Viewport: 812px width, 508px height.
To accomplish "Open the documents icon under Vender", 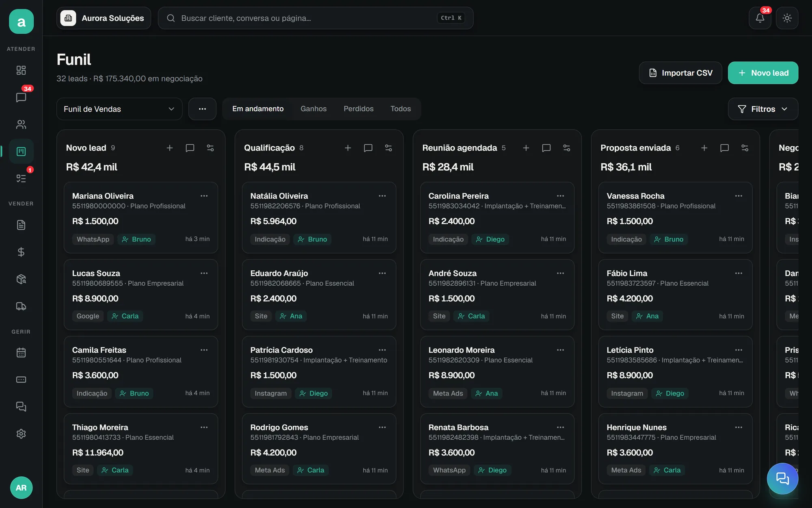I will 21,225.
